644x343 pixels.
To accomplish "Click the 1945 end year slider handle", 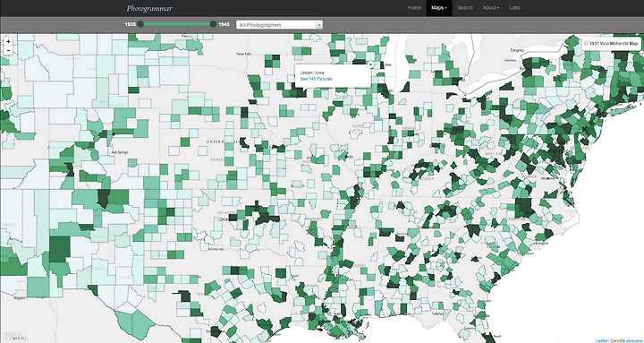I will point(213,24).
